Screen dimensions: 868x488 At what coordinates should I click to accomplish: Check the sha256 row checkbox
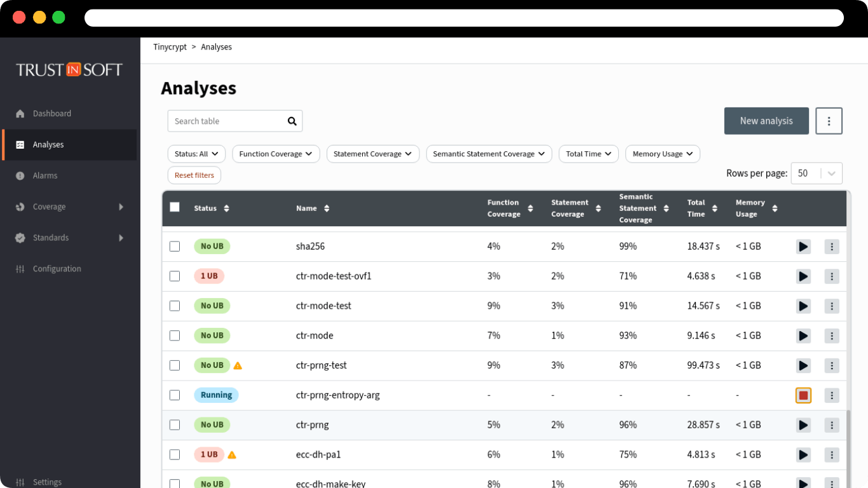175,247
